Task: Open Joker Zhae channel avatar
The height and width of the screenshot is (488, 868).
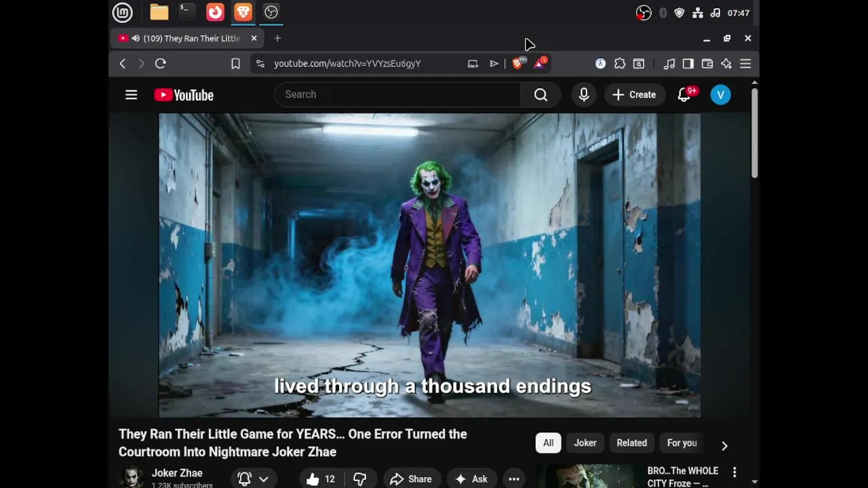Action: pyautogui.click(x=132, y=478)
